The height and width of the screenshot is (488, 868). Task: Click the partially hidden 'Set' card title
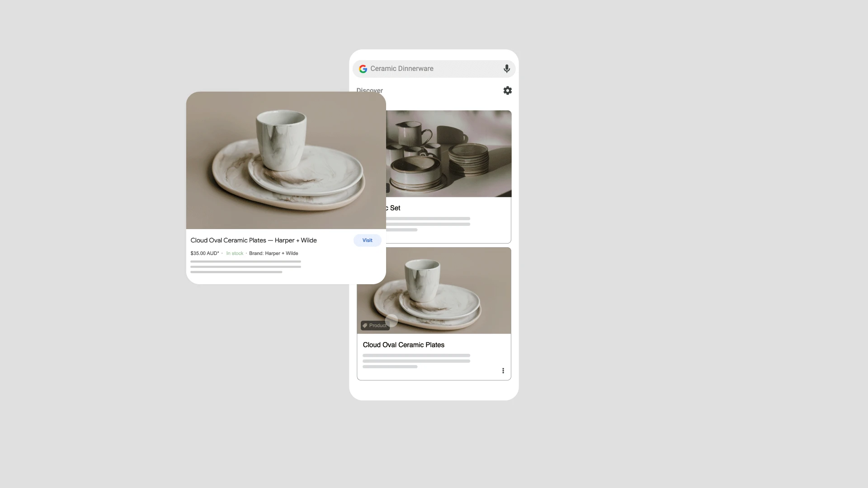coord(393,208)
